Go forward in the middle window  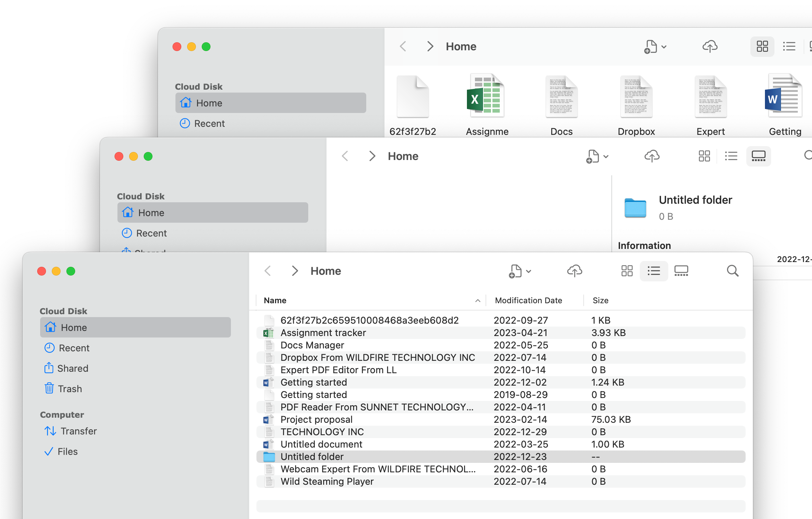tap(372, 156)
